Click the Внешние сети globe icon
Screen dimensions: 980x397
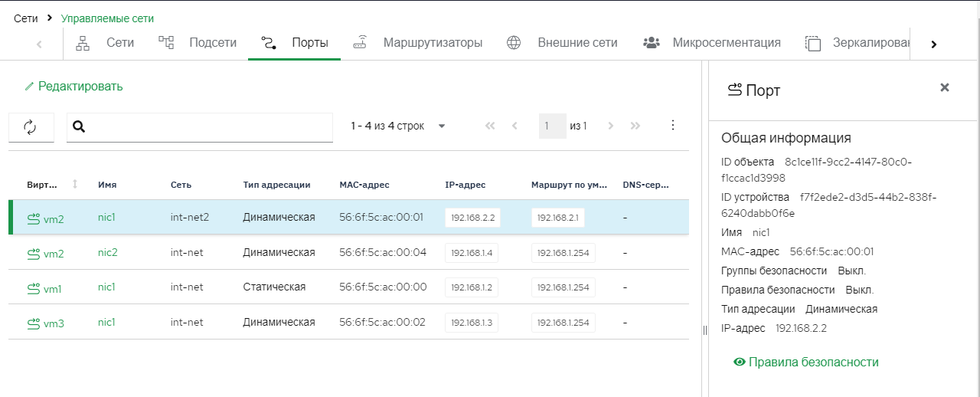[x=514, y=43]
